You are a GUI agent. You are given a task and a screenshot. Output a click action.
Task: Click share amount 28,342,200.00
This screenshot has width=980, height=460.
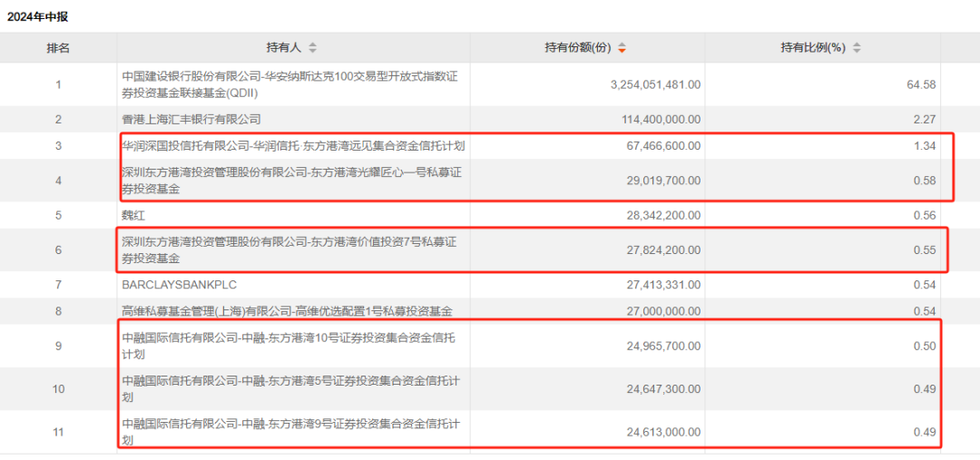[665, 216]
